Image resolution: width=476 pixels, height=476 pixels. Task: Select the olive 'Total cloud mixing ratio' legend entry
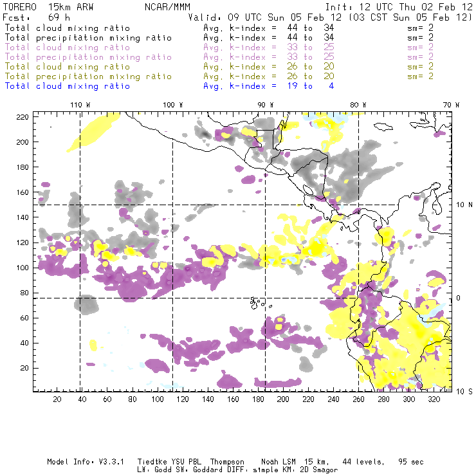pos(68,67)
